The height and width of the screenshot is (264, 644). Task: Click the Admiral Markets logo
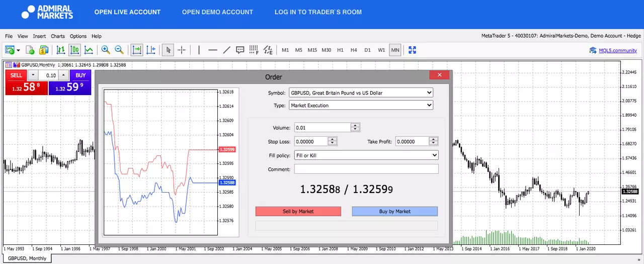point(47,12)
